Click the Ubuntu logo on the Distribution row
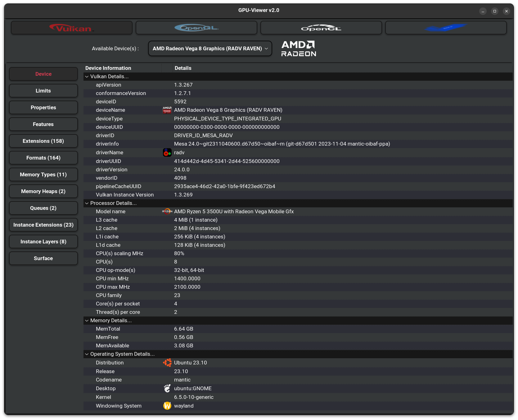This screenshot has height=420, width=518. 167,363
